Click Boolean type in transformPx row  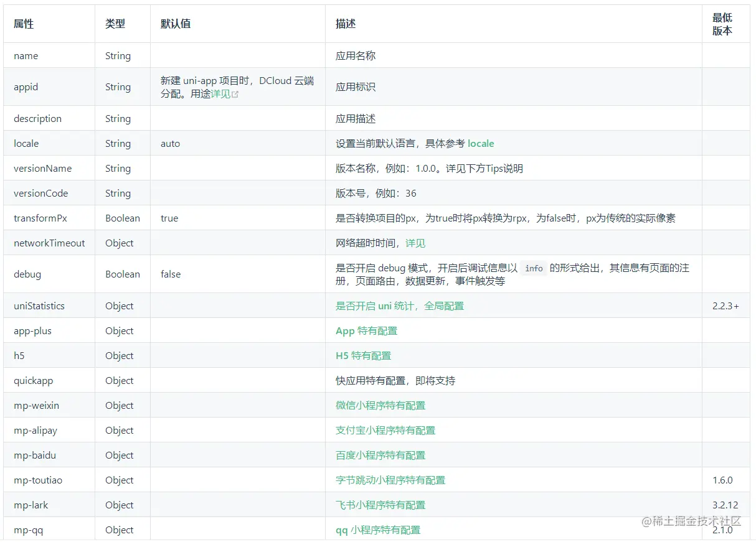123,218
